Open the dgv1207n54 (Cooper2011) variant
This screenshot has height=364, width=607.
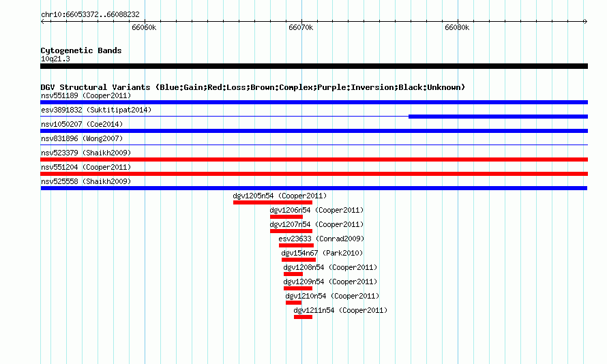[x=316, y=224]
